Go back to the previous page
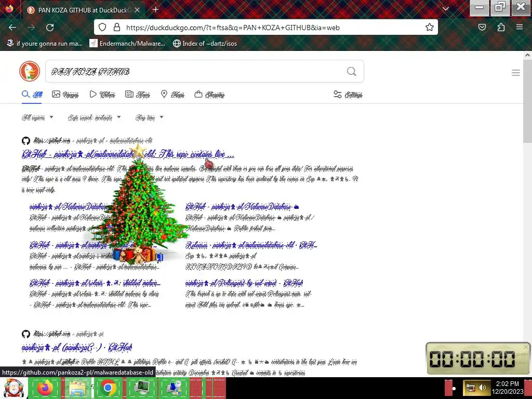Screen dimensions: 532x399 click(12, 28)
